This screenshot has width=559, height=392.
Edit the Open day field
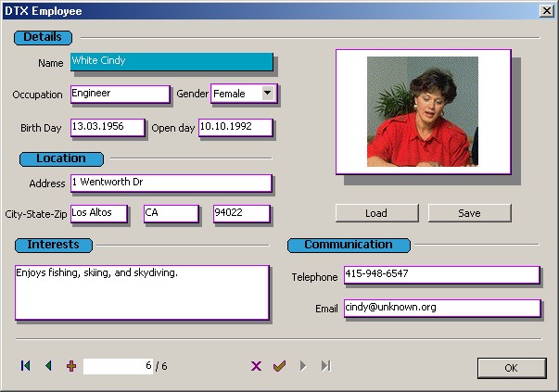[x=235, y=127]
